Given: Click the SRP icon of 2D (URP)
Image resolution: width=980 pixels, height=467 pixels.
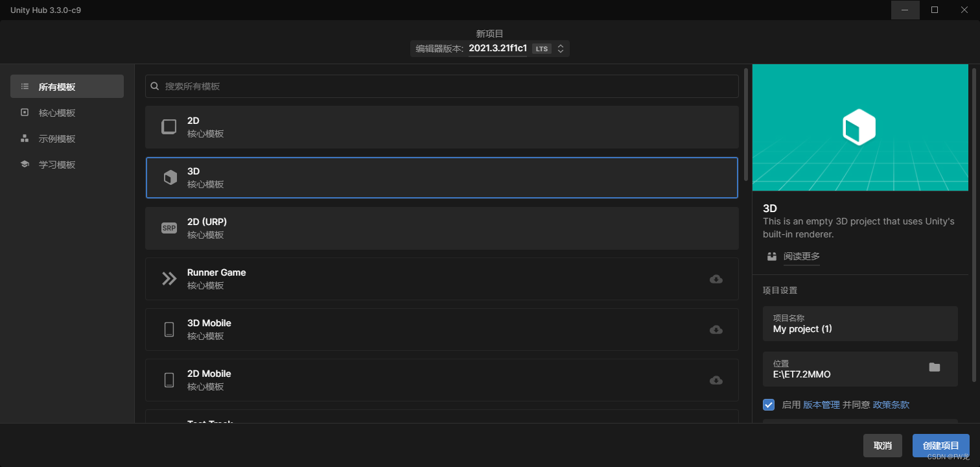Looking at the screenshot, I should coord(169,228).
